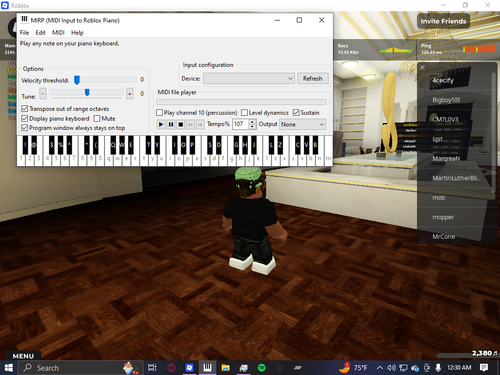
Task: Switch to MIRP piano taskbar icon
Action: (x=207, y=368)
